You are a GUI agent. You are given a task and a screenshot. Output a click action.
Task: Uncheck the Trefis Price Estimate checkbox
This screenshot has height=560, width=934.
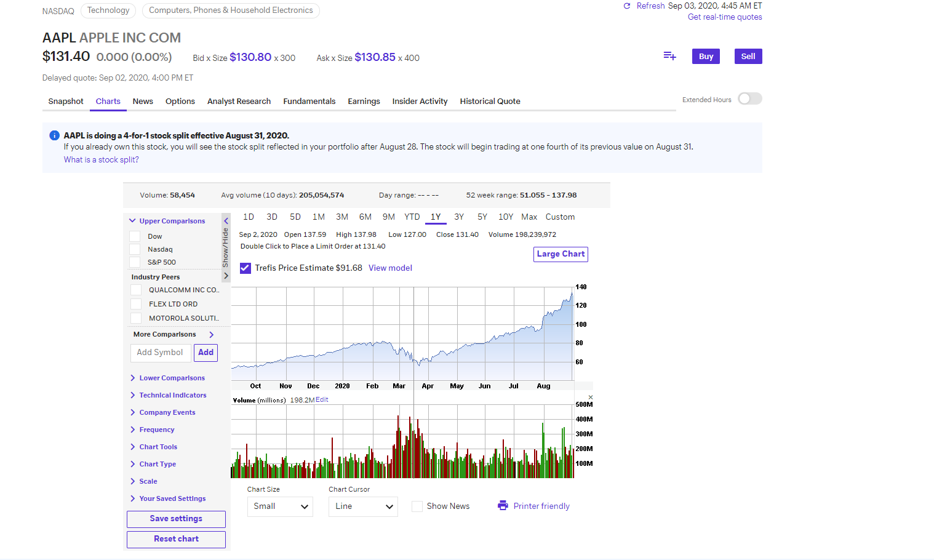coord(245,268)
